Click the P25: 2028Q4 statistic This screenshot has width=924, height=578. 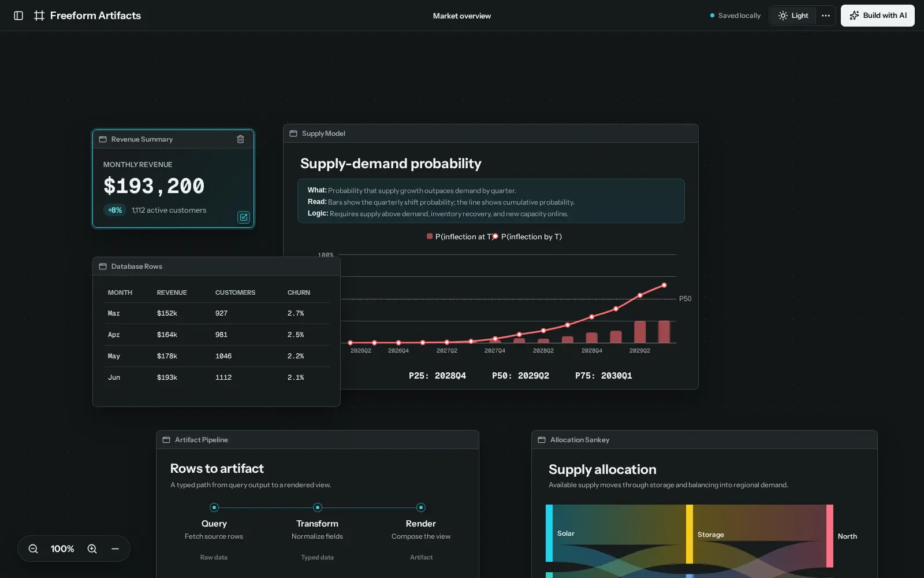tap(437, 376)
